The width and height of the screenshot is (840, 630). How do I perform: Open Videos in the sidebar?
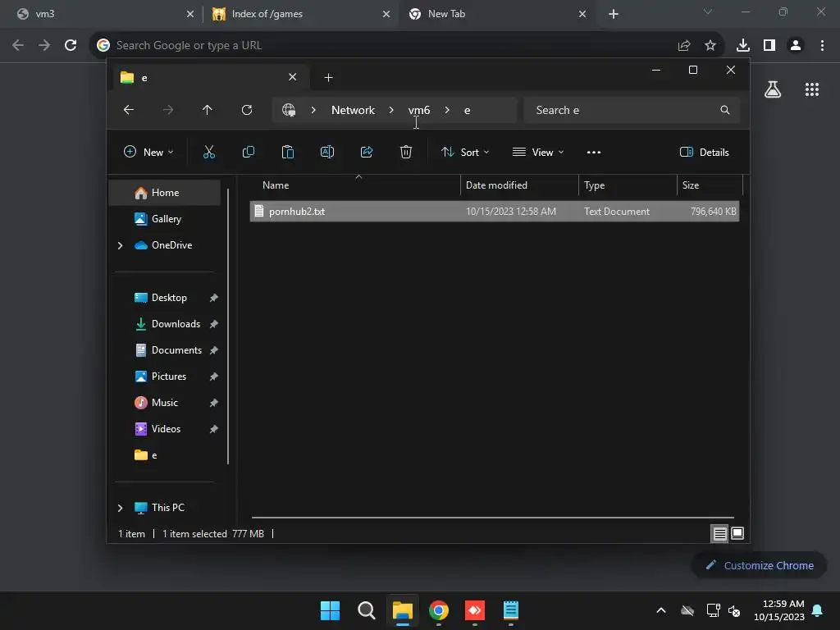pos(164,429)
